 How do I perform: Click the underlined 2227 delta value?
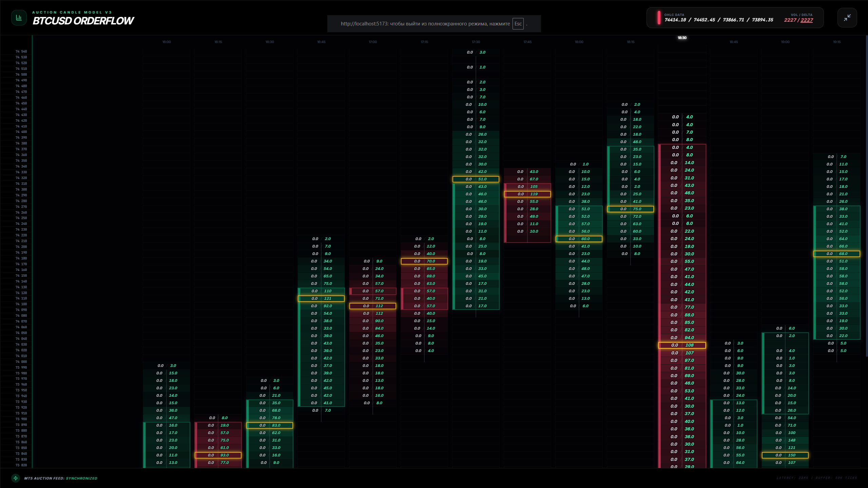click(807, 20)
